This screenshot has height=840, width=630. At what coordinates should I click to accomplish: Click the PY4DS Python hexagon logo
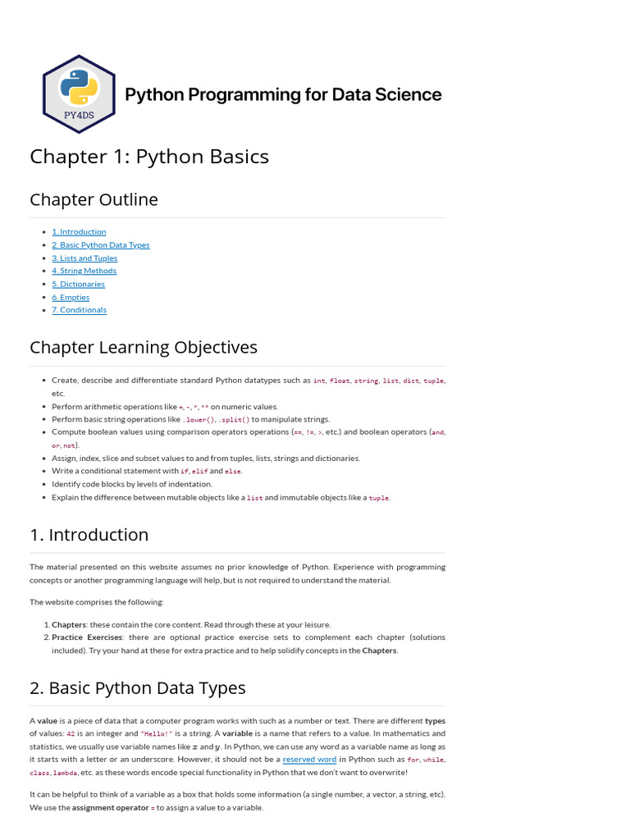click(79, 94)
